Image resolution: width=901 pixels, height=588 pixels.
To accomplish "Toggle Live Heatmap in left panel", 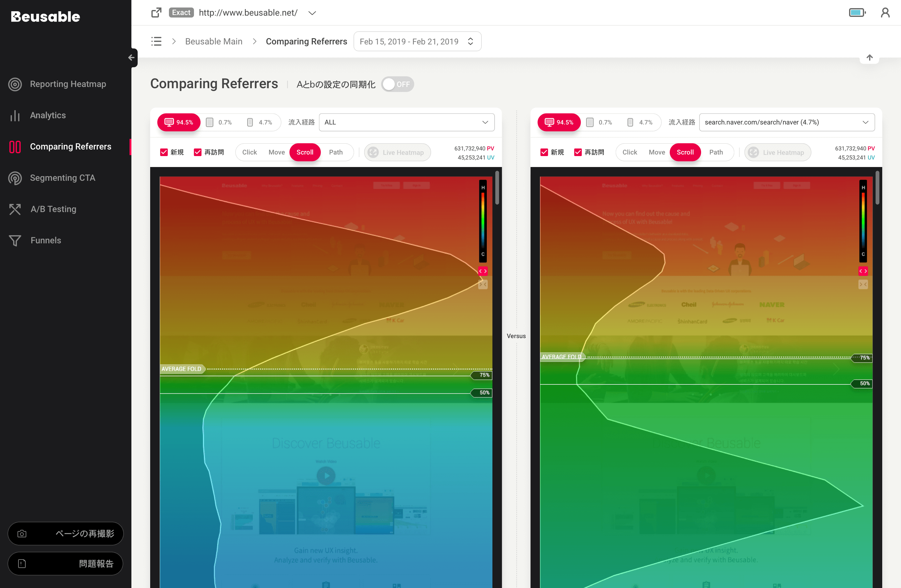I will pyautogui.click(x=397, y=152).
